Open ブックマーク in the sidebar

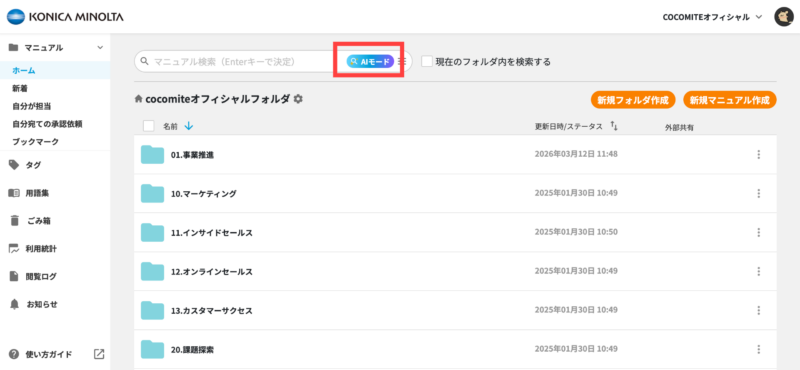[x=36, y=141]
